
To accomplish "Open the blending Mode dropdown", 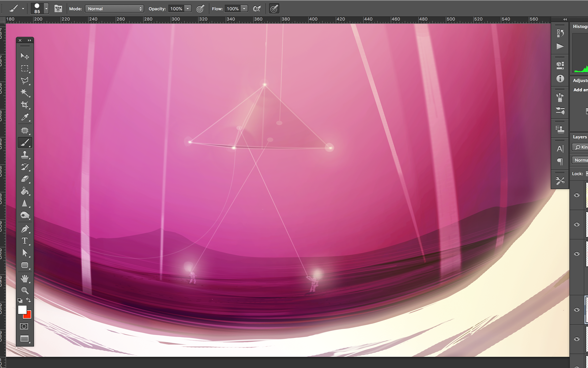I will pyautogui.click(x=114, y=9).
